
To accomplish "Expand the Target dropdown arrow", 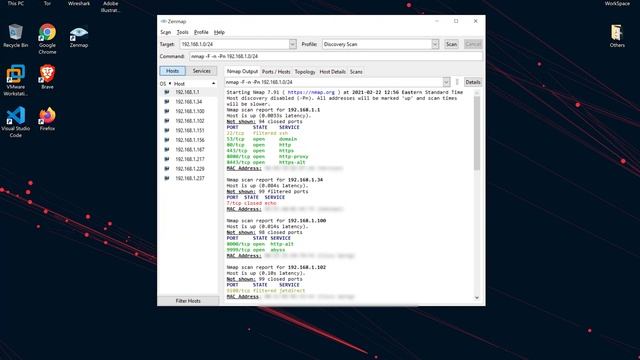I will click(x=292, y=44).
